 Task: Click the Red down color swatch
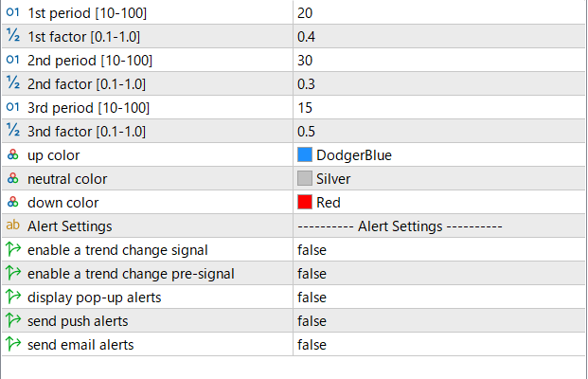[x=305, y=202]
